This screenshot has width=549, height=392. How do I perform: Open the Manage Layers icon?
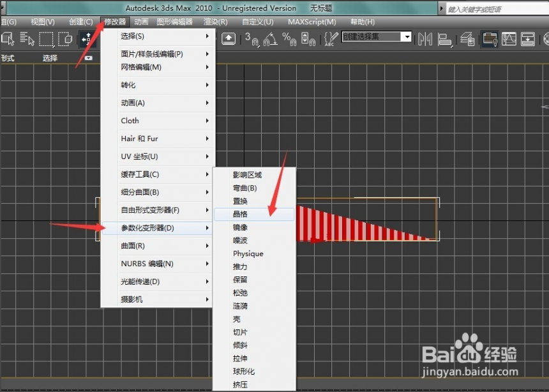point(467,39)
